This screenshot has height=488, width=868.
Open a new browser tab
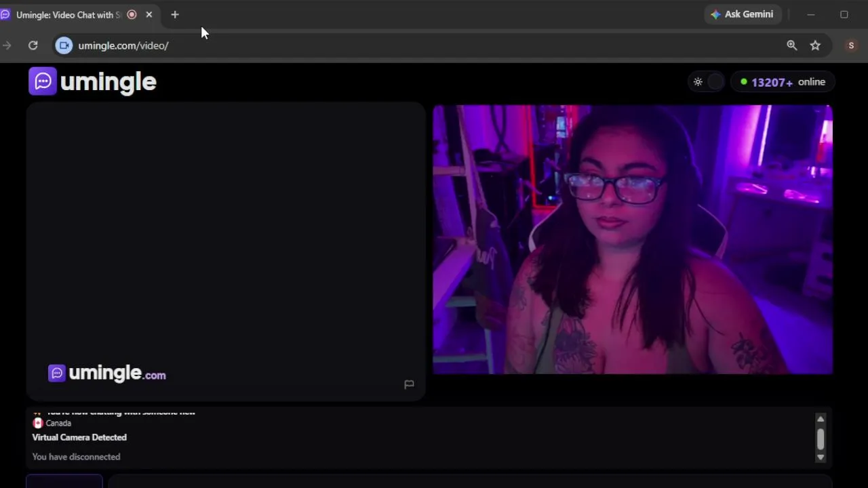click(175, 14)
